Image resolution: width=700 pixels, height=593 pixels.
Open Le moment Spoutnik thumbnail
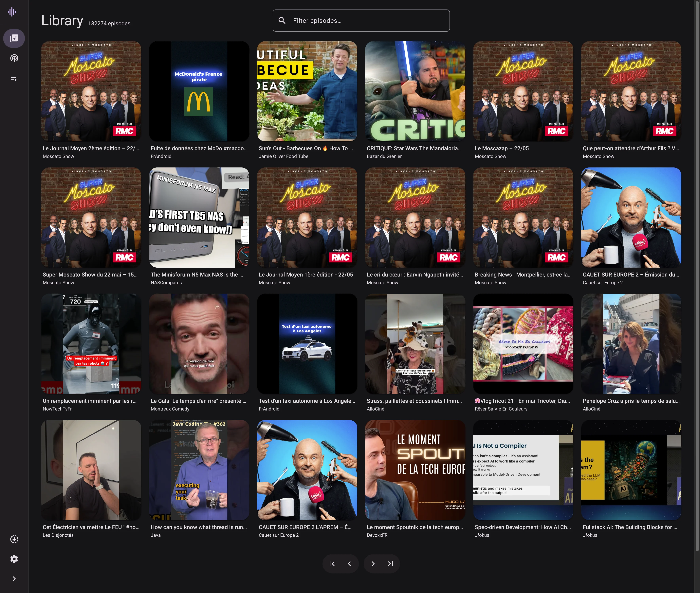(x=415, y=470)
